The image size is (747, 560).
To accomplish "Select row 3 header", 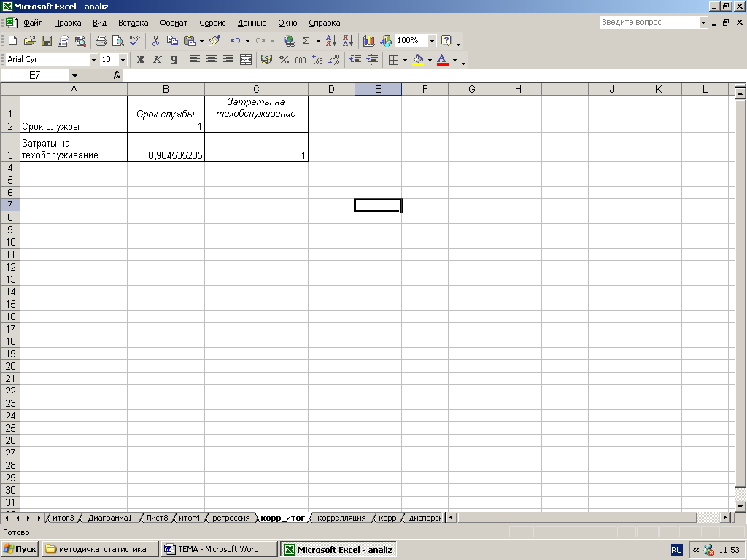I will 10,147.
